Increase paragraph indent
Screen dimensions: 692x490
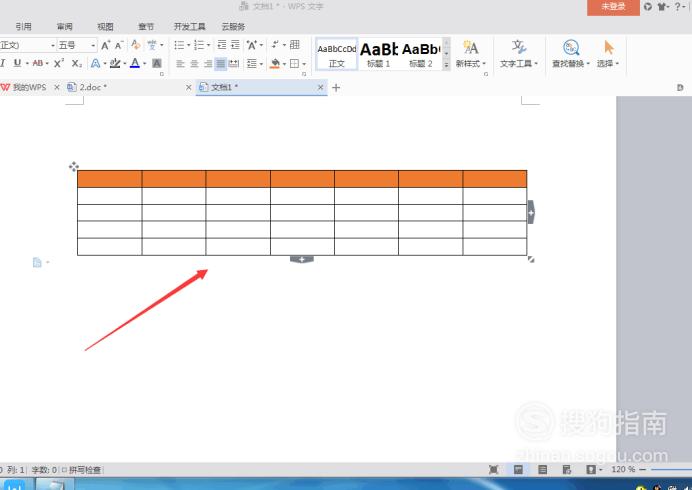coord(235,45)
